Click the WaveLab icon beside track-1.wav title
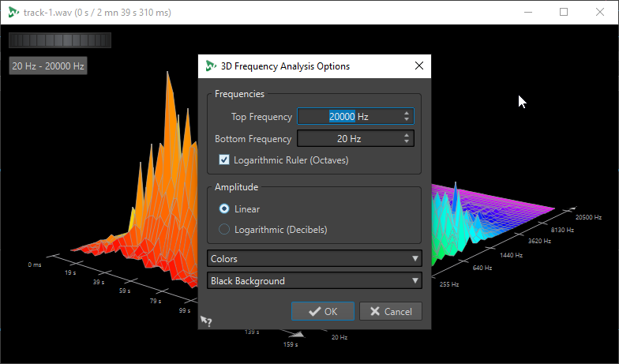The height and width of the screenshot is (364, 619). (13, 13)
